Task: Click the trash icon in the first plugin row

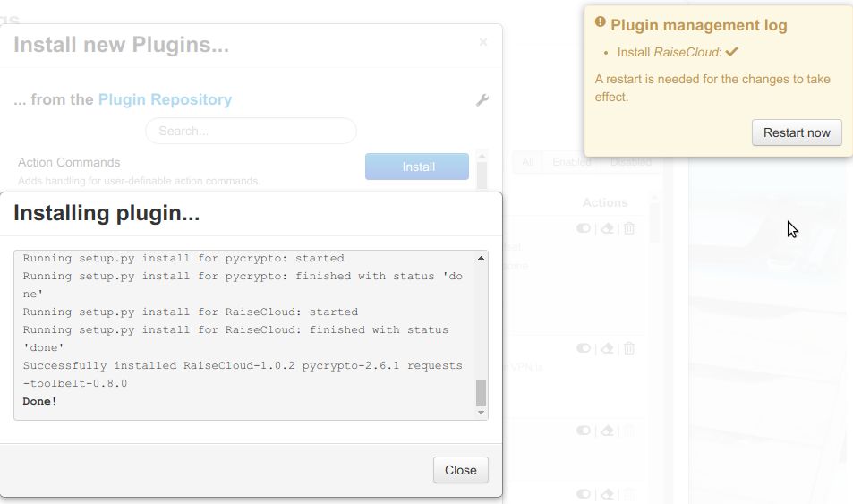Action: tap(629, 228)
